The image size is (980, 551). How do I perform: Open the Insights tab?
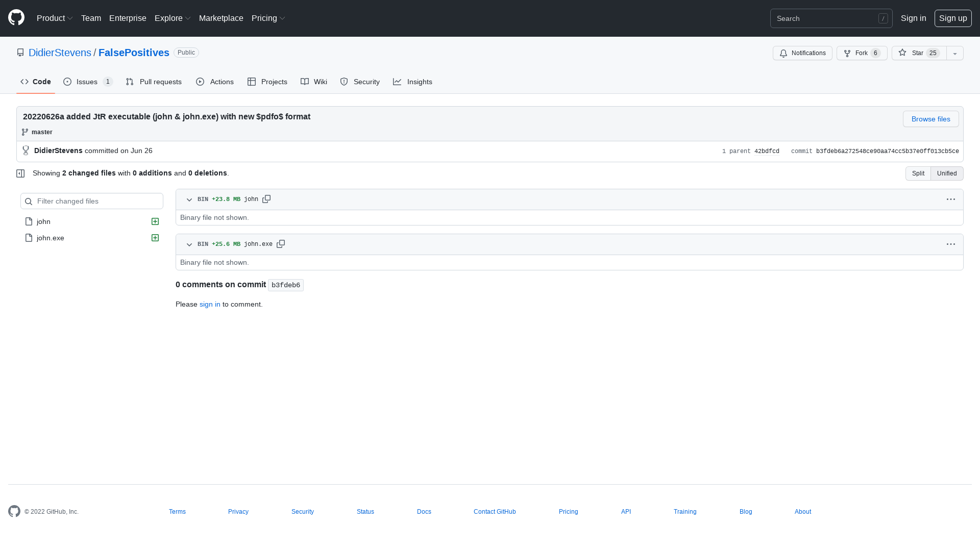click(x=412, y=82)
